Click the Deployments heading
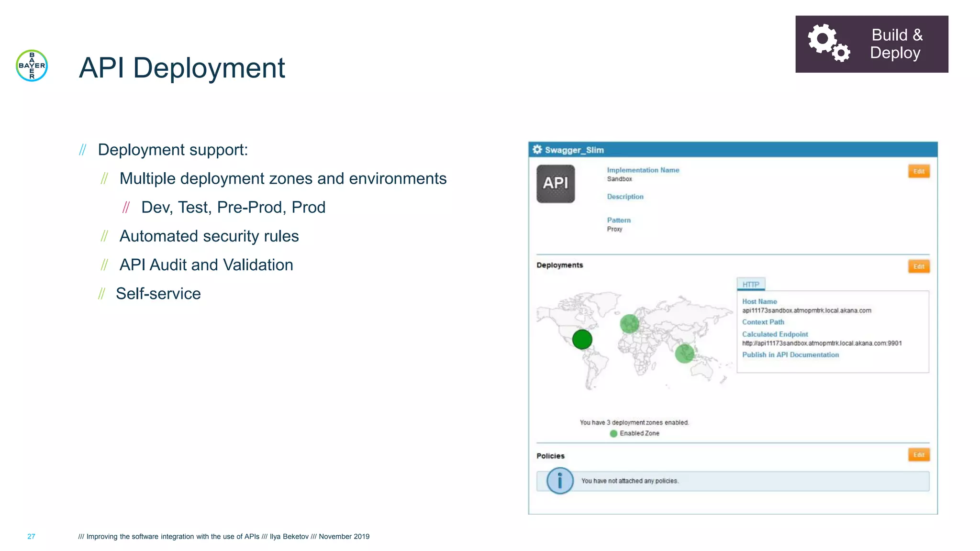The height and width of the screenshot is (551, 980). pyautogui.click(x=560, y=265)
